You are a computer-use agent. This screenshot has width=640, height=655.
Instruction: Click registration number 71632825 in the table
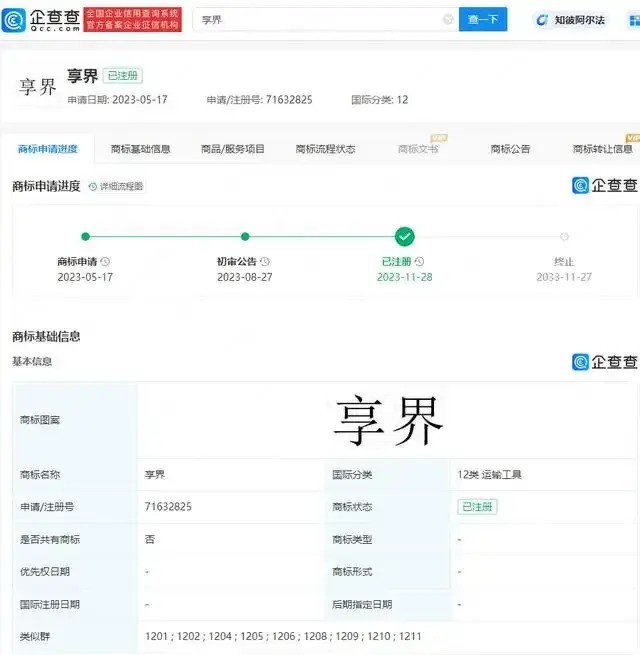[x=168, y=507]
